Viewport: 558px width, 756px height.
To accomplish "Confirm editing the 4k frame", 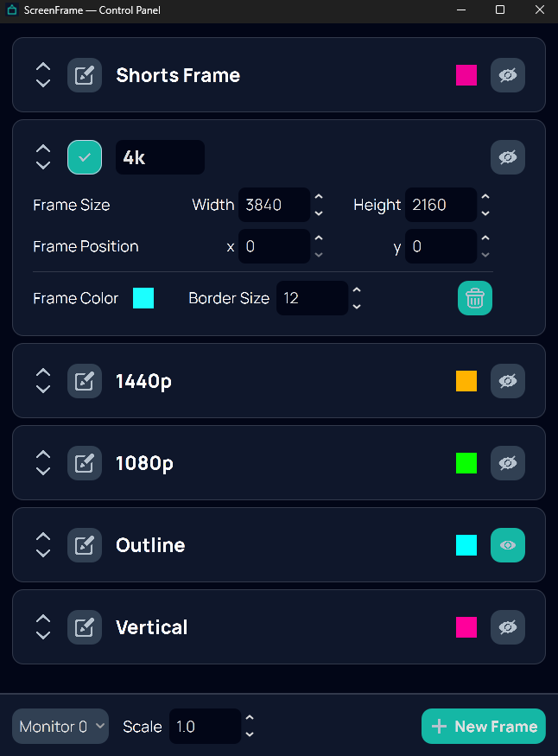I will coord(85,157).
